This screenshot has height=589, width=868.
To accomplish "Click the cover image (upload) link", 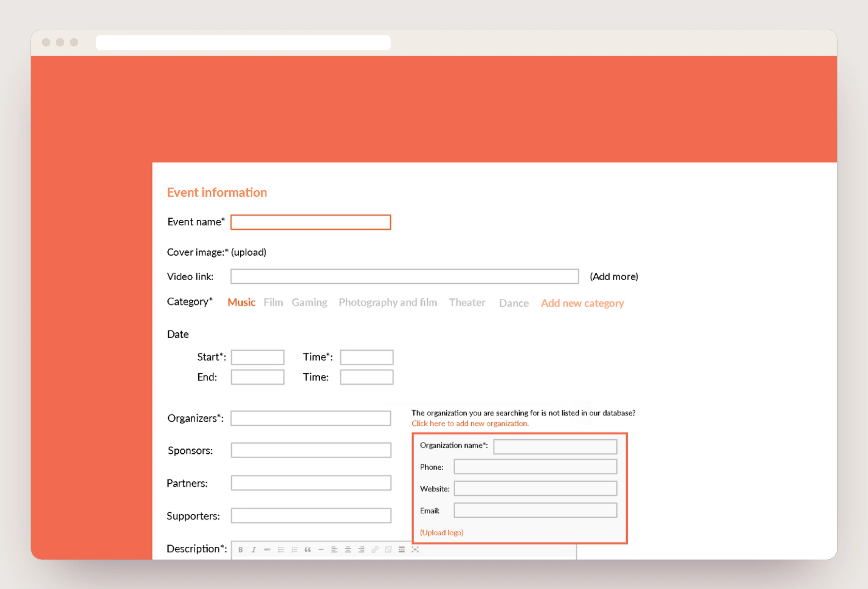I will tap(248, 252).
